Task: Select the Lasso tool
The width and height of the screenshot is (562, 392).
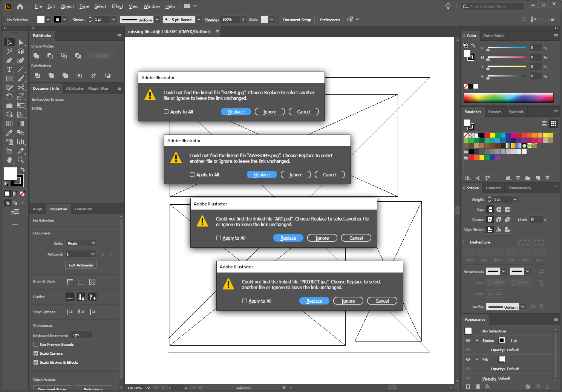Action: pyautogui.click(x=21, y=51)
